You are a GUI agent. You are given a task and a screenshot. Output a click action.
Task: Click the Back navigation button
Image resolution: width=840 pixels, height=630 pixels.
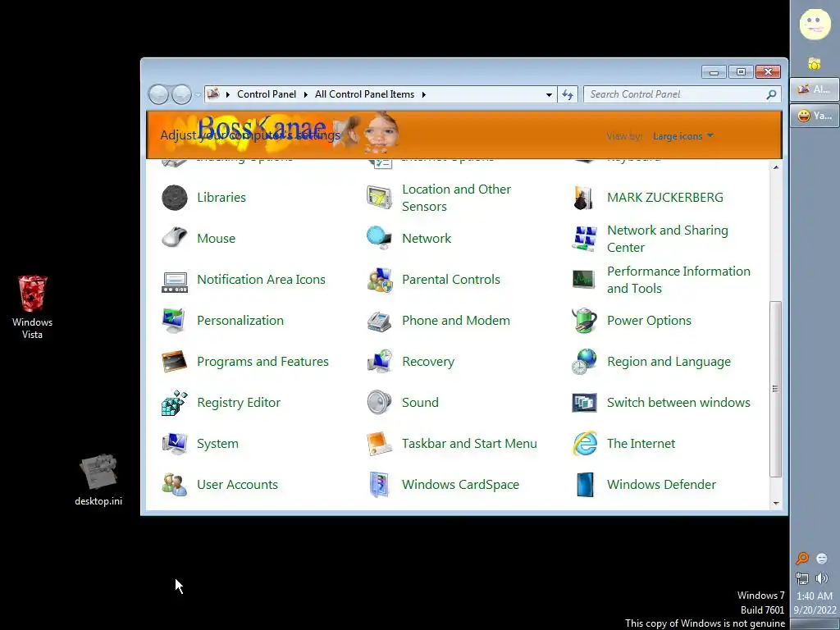click(158, 95)
